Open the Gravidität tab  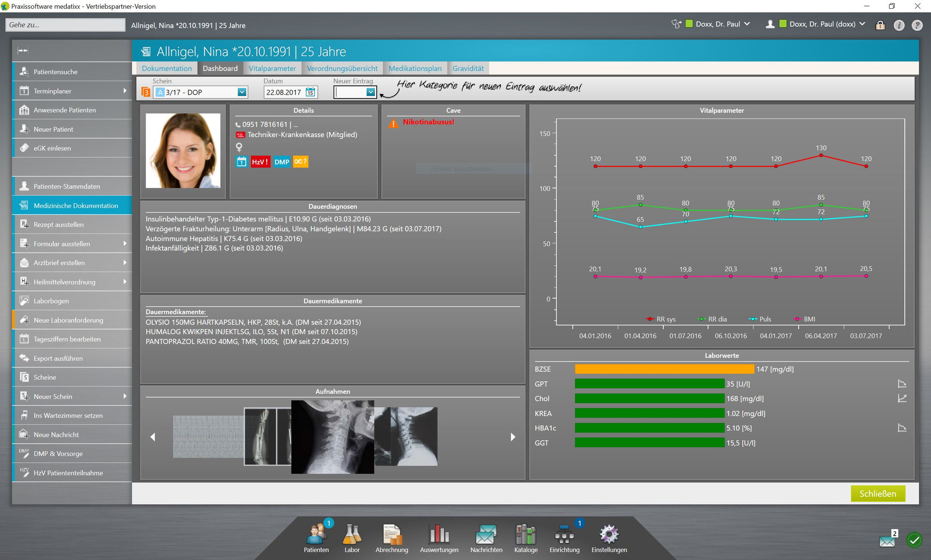pyautogui.click(x=467, y=68)
